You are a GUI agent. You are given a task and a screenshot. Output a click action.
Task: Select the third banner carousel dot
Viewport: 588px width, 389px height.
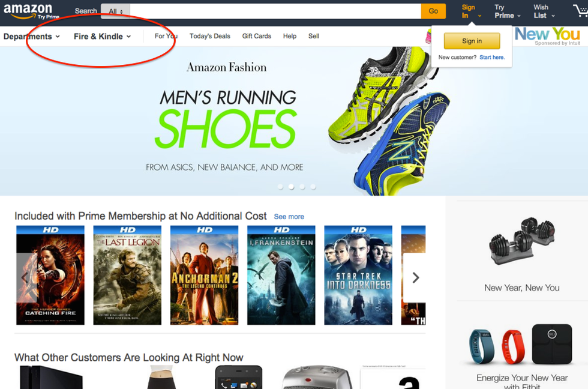tap(302, 187)
